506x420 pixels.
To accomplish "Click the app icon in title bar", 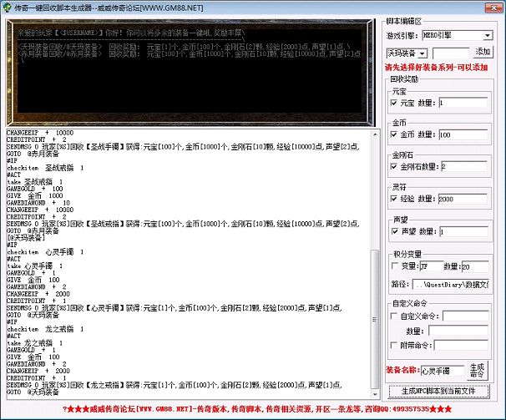I will coord(8,8).
